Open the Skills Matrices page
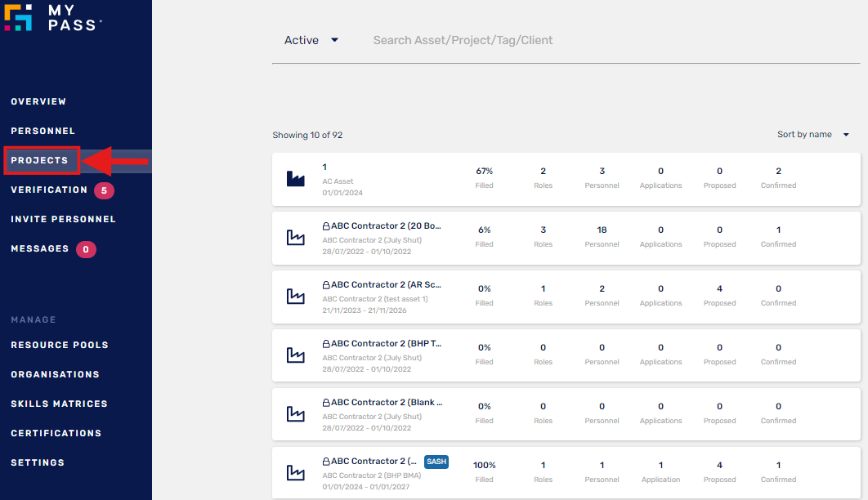Screen dimensions: 868x500 pos(59,404)
